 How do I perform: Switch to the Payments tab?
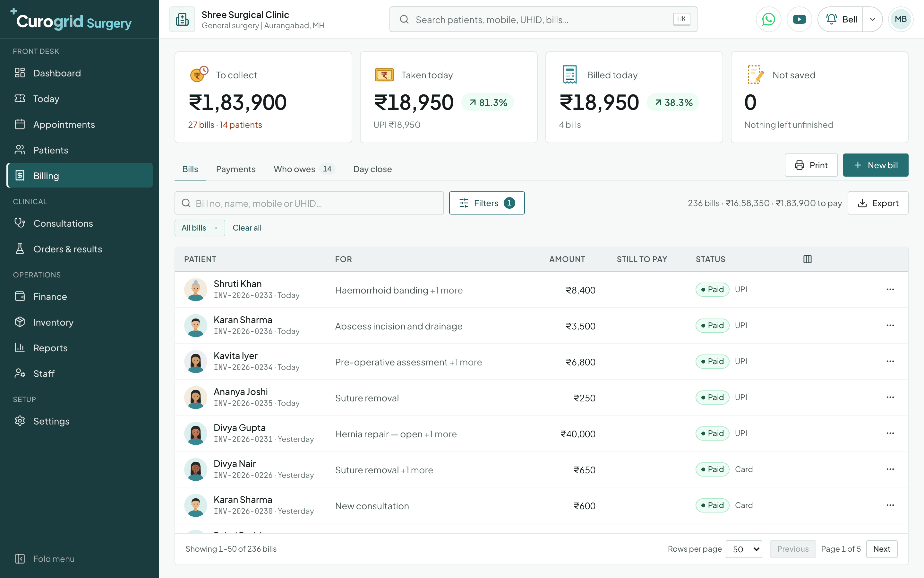point(235,169)
